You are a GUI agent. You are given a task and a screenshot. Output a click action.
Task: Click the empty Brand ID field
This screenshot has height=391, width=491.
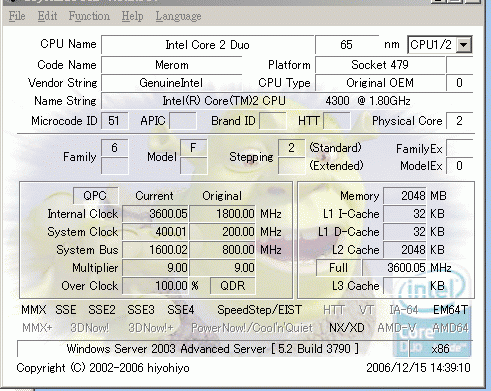(272, 121)
